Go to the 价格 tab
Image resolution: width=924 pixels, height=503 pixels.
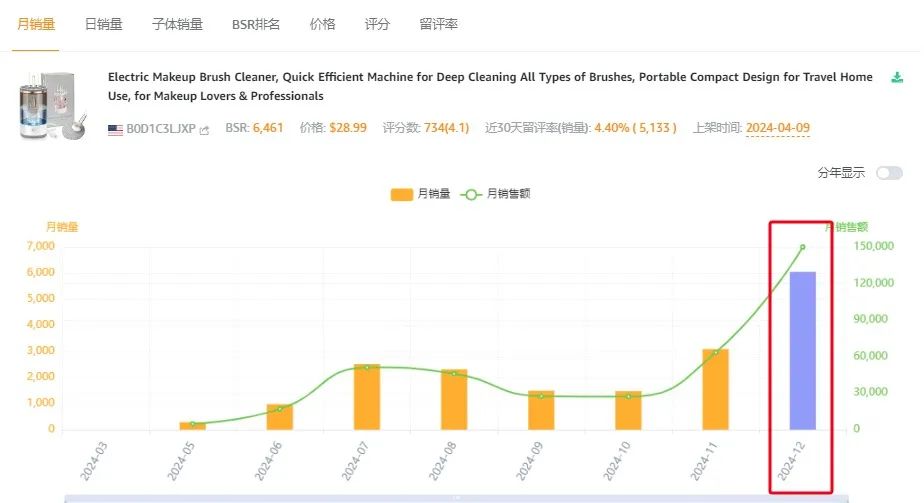pyautogui.click(x=322, y=24)
